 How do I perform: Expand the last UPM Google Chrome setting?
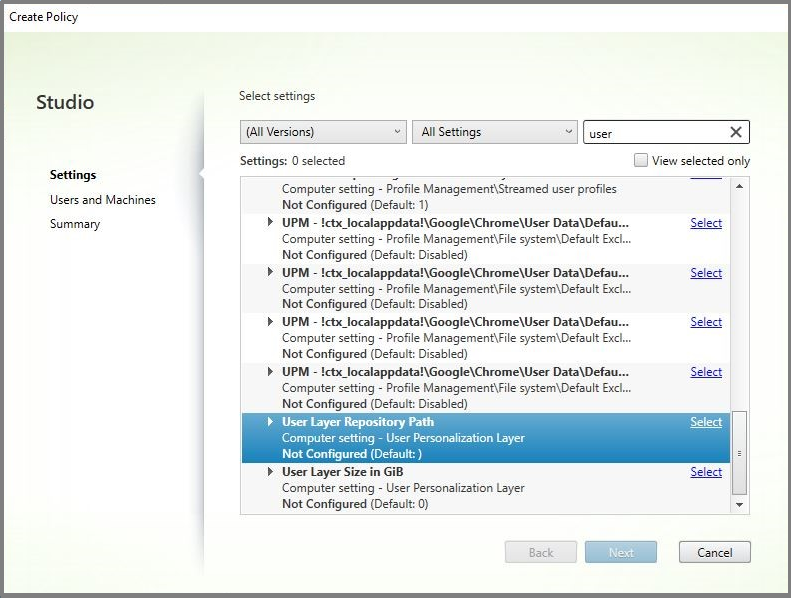pyautogui.click(x=270, y=372)
